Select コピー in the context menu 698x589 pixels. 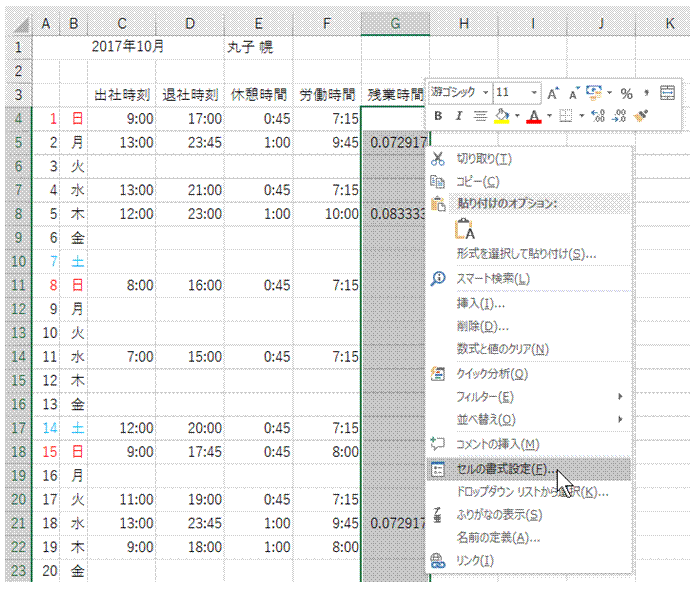pos(478,181)
